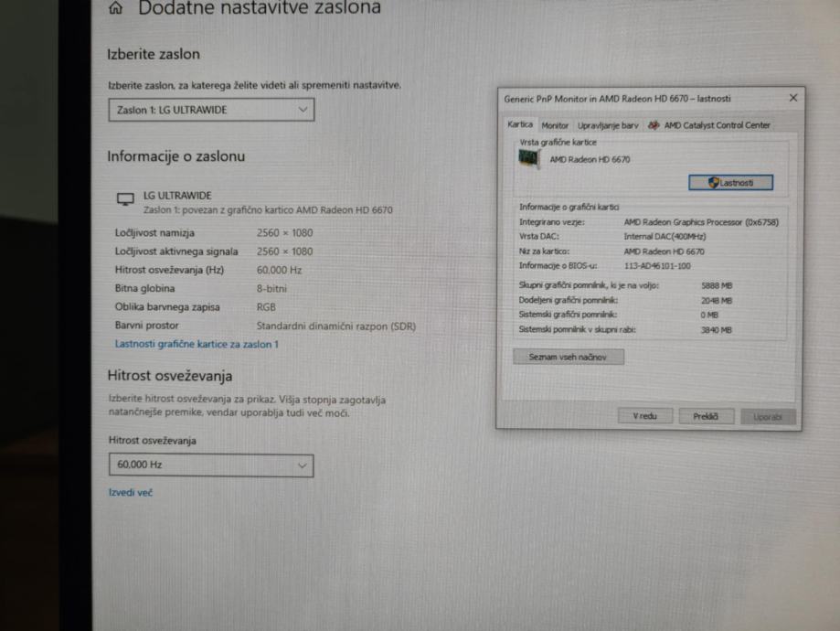This screenshot has height=631, width=840.
Task: Click the RGB color format value
Action: [x=266, y=307]
